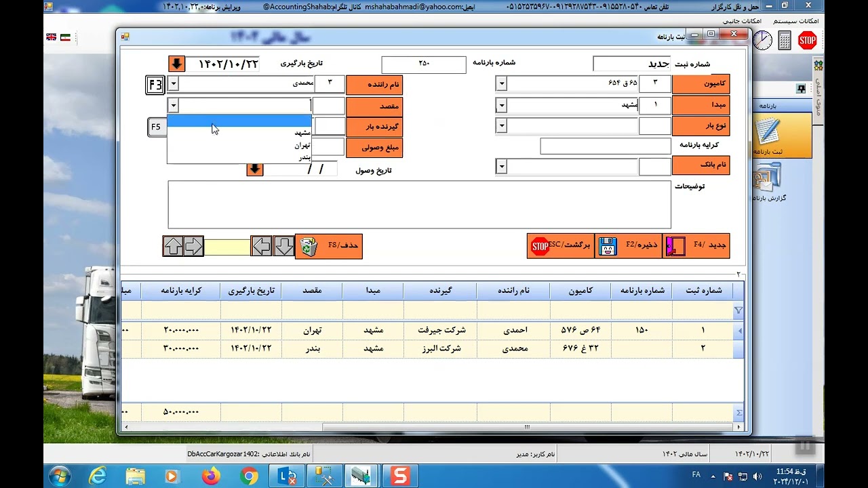This screenshot has width=868, height=488.
Task: Click the شرکت البرز cell in grid
Action: (441, 348)
